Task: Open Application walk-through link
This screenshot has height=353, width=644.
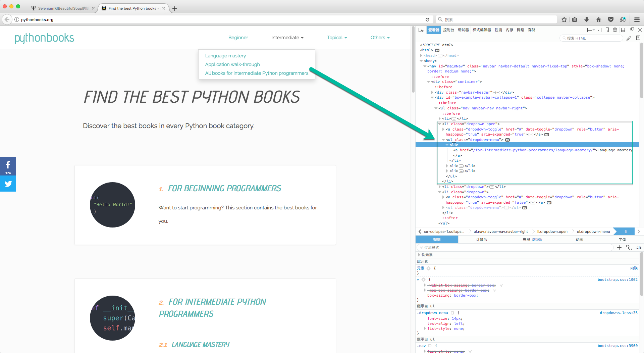Action: (x=232, y=64)
